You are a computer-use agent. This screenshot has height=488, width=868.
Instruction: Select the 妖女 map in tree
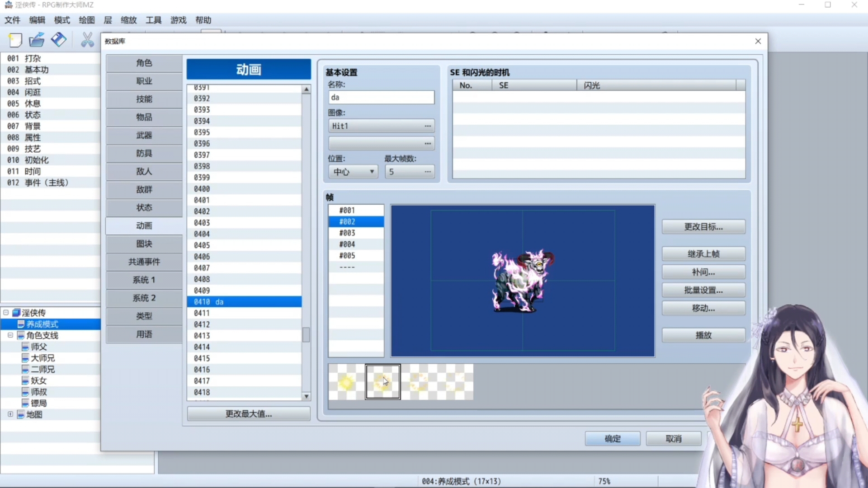tap(39, 380)
